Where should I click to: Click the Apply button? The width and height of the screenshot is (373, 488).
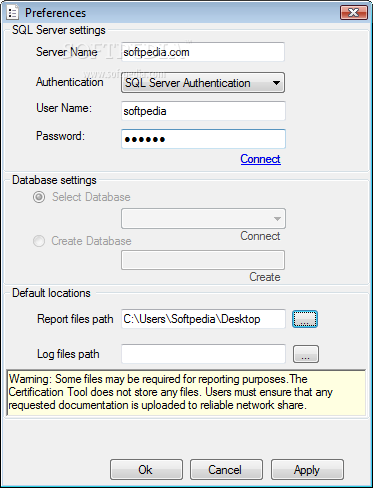point(307,470)
